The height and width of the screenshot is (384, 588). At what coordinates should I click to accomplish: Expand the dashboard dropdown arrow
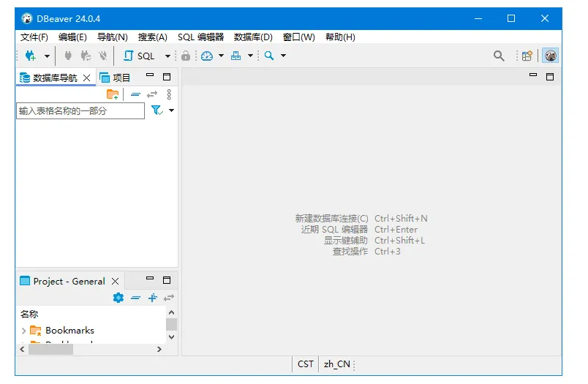222,56
